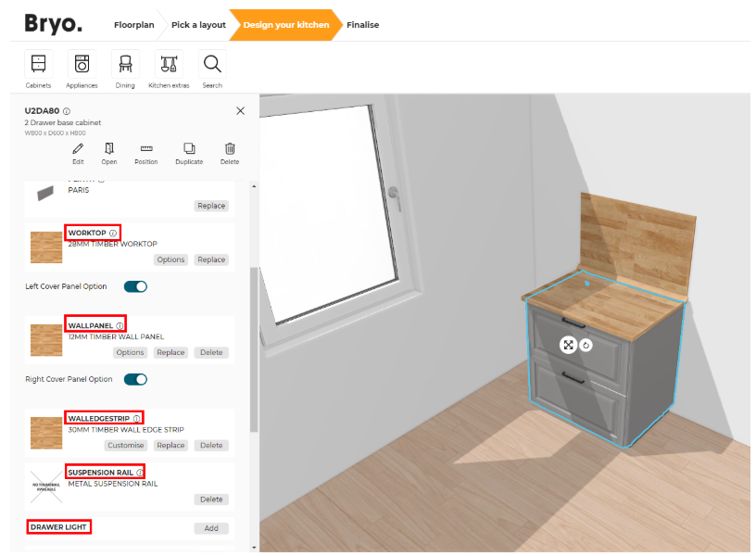This screenshot has height=556, width=756.
Task: Duplicate the cabinet using the Duplicate icon
Action: click(x=188, y=150)
